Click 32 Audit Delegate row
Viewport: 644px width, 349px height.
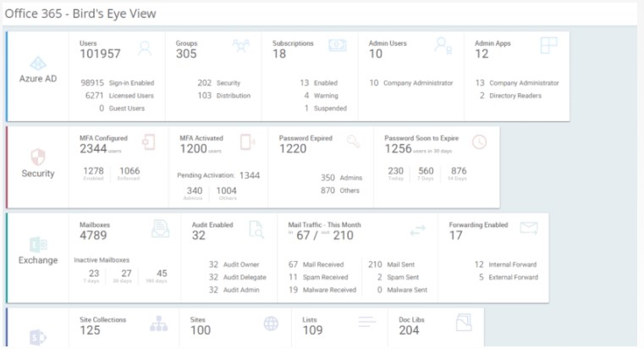(x=238, y=277)
